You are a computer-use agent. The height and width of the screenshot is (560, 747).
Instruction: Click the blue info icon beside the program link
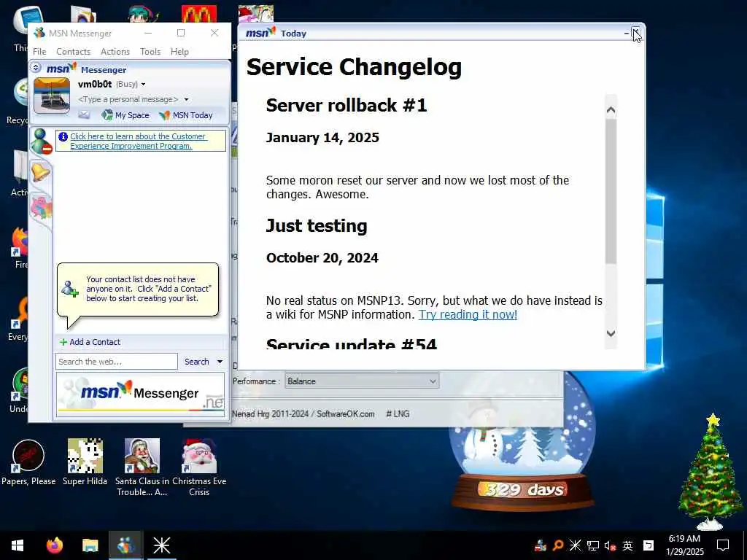pyautogui.click(x=63, y=136)
